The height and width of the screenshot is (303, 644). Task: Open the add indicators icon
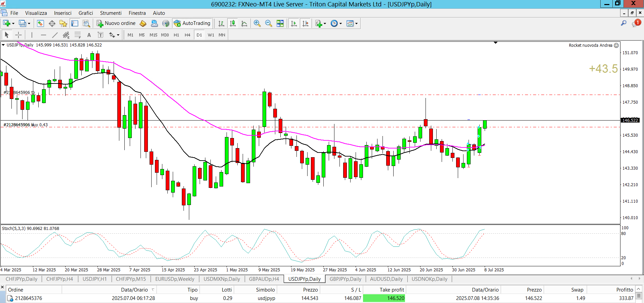319,23
